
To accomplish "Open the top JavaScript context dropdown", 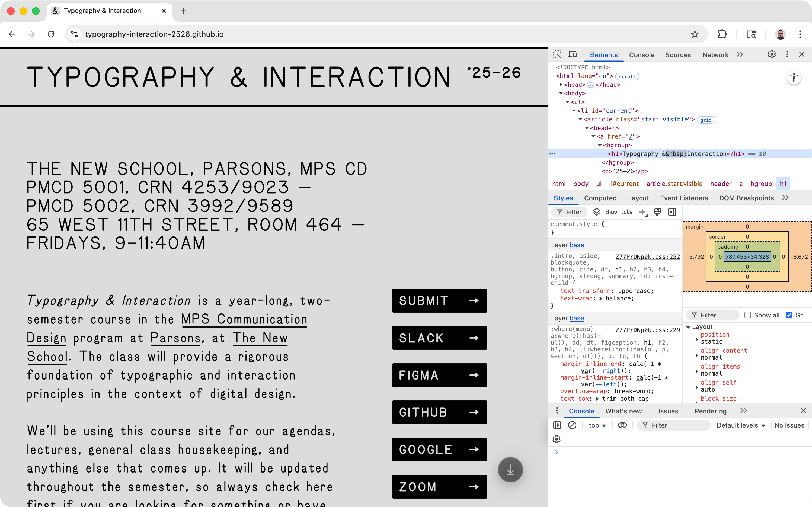I will click(597, 425).
